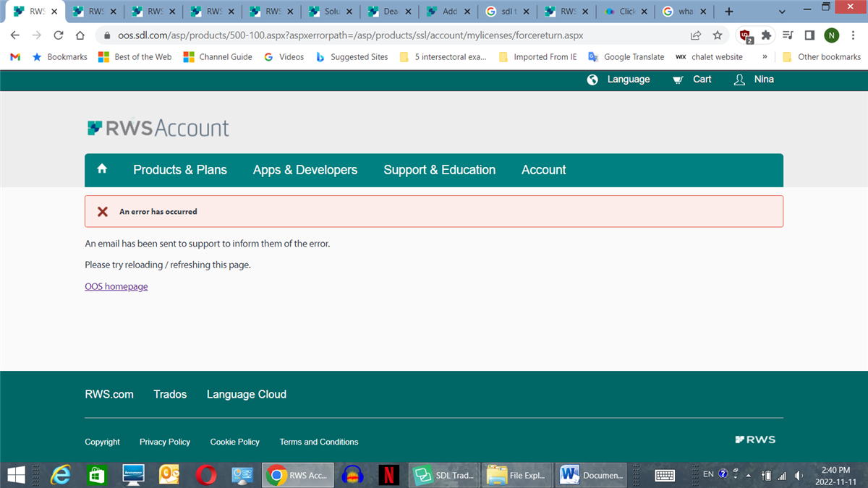Open the uBlock Origin extension icon
Image resolution: width=868 pixels, height=488 pixels.
click(744, 34)
